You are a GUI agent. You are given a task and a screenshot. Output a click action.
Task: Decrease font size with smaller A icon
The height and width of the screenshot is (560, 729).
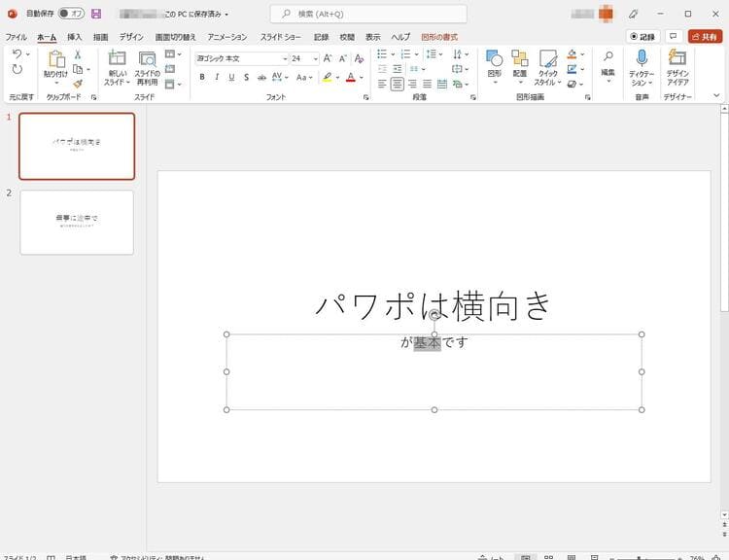coord(343,58)
